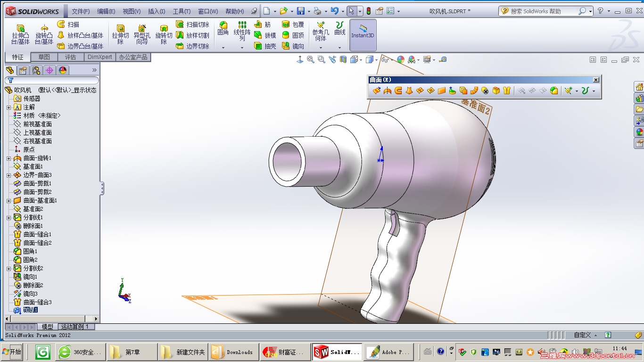This screenshot has height=362, width=644.
Task: Open the 圆角 fillet dropdown arrow
Action: click(223, 48)
